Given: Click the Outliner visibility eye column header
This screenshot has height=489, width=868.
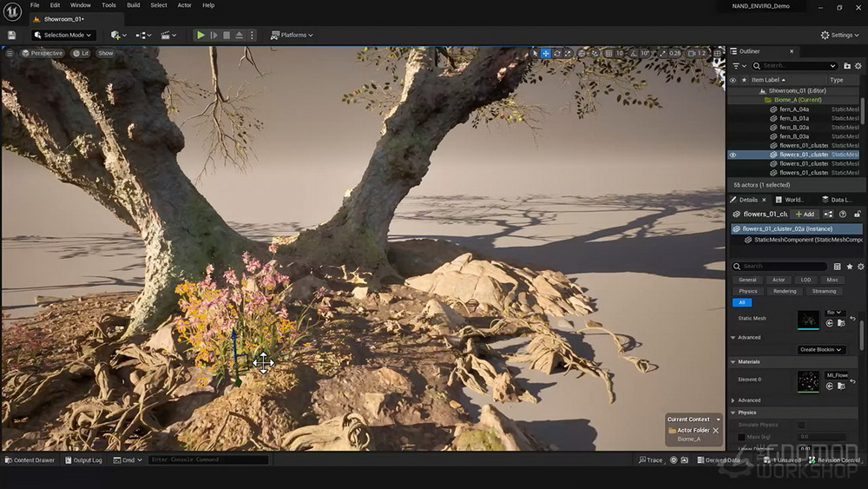Looking at the screenshot, I should click(733, 80).
